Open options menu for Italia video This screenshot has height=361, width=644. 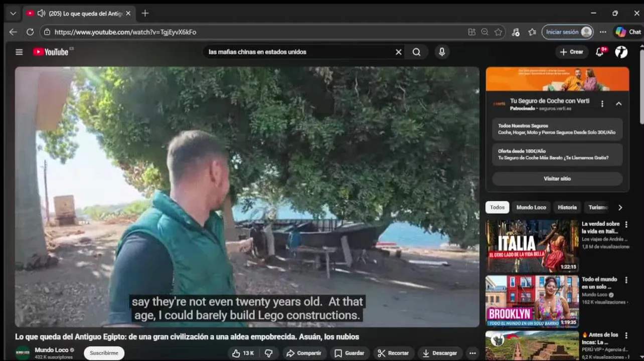click(x=626, y=224)
